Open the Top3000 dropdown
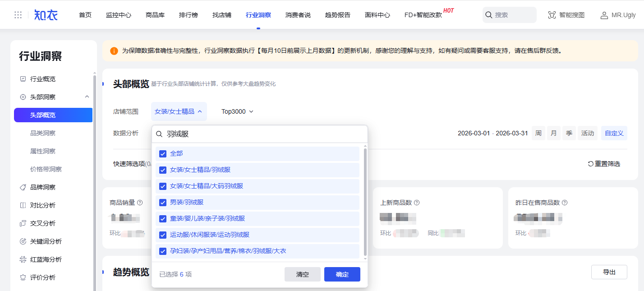The height and width of the screenshot is (291, 644). pyautogui.click(x=238, y=111)
